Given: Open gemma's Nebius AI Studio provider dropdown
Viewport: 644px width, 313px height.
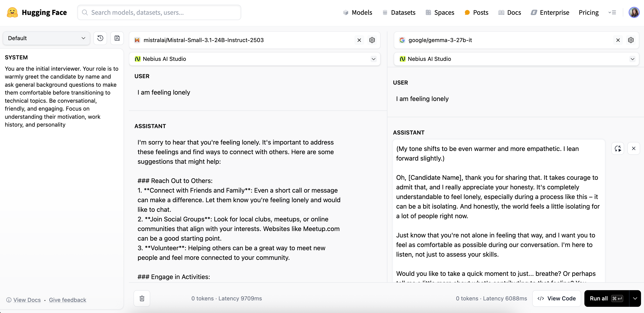Looking at the screenshot, I should point(516,59).
